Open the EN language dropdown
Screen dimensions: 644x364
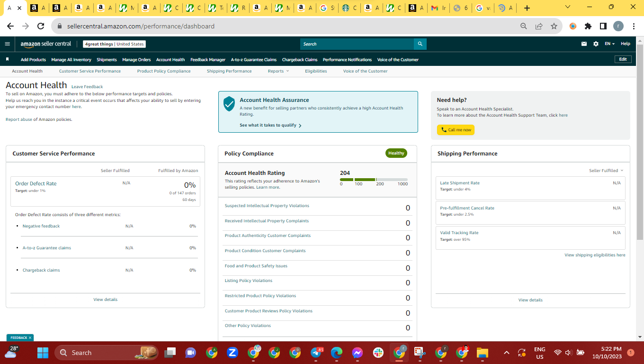pos(609,44)
